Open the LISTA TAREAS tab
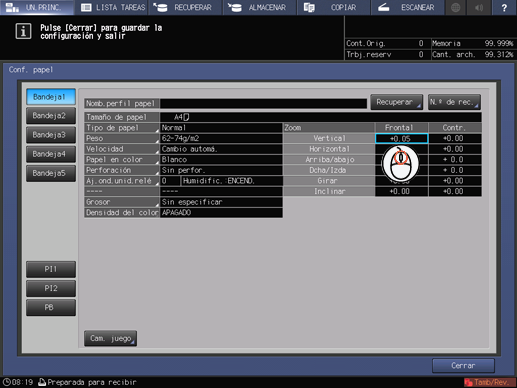The width and height of the screenshot is (517, 388). pyautogui.click(x=111, y=7)
